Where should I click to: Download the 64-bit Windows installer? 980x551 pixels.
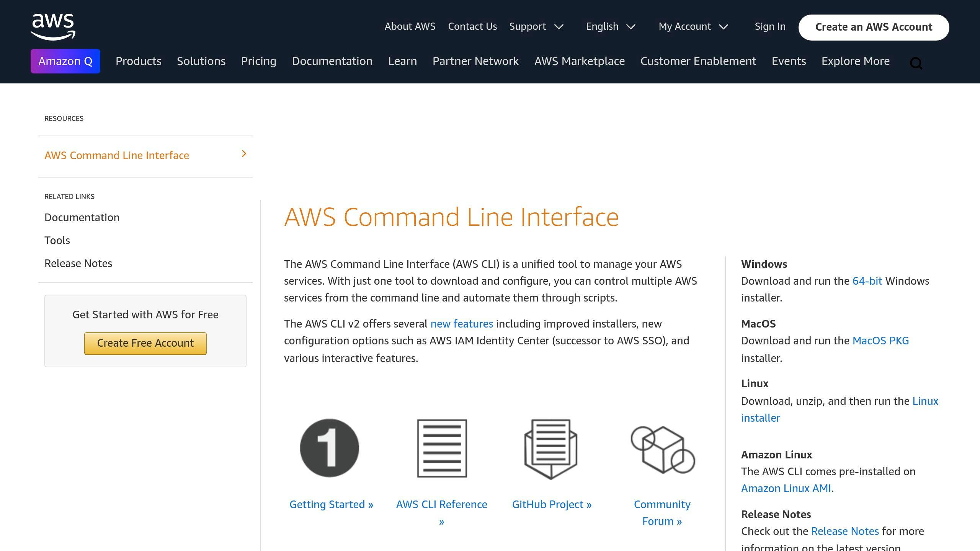(867, 281)
